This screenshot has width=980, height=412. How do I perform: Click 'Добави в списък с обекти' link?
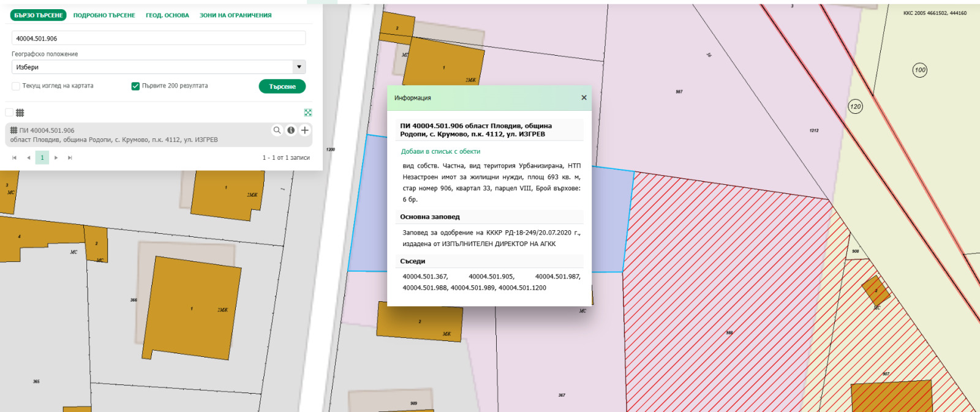pyautogui.click(x=440, y=151)
